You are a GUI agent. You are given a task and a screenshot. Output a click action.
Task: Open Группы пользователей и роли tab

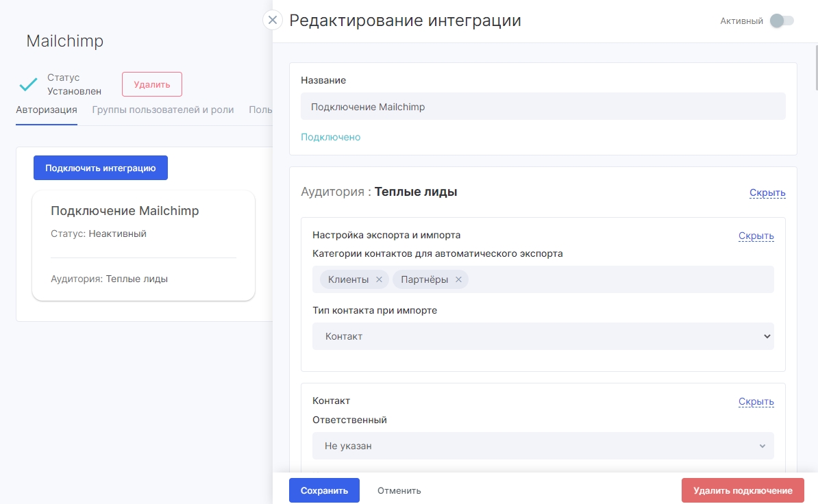pos(162,110)
